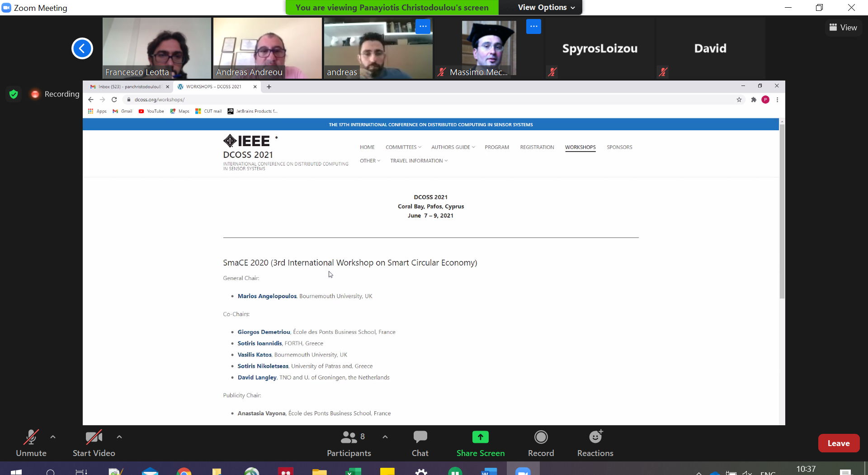Expand video settings arrow beside Start Video
Image resolution: width=868 pixels, height=475 pixels.
[x=119, y=437]
